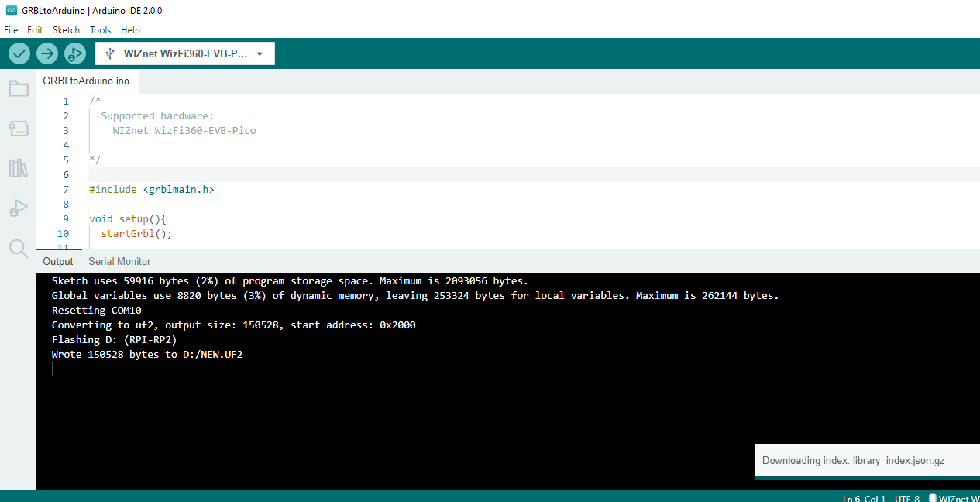Image resolution: width=980 pixels, height=502 pixels.
Task: Place cursor on empty line 6 in editor
Action: coord(310,175)
